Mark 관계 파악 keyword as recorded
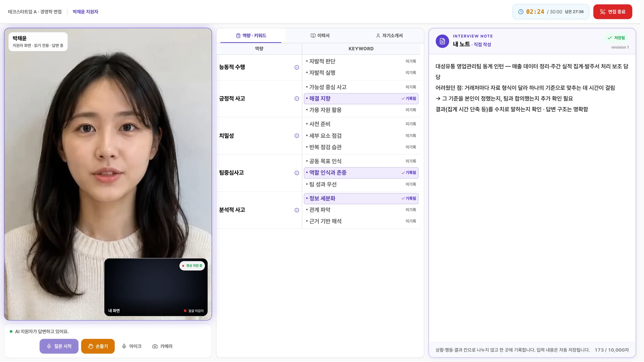The height and width of the screenshot is (362, 644). coord(361,210)
